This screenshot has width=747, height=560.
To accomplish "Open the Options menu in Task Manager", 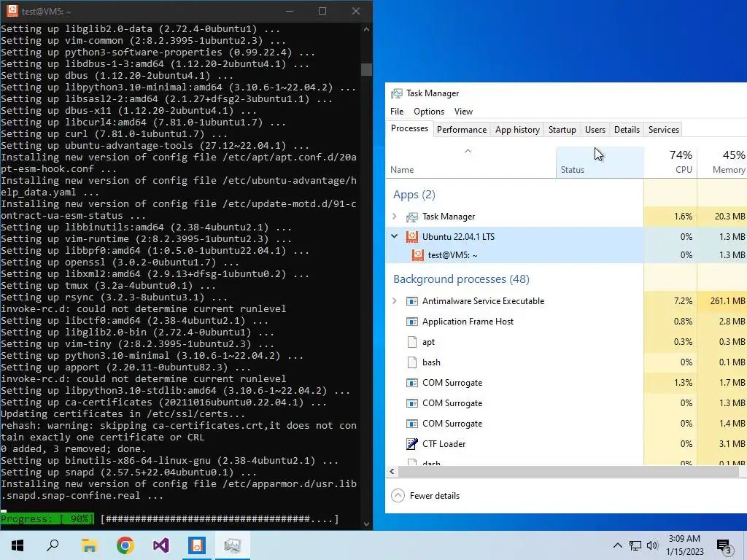I will [x=429, y=112].
